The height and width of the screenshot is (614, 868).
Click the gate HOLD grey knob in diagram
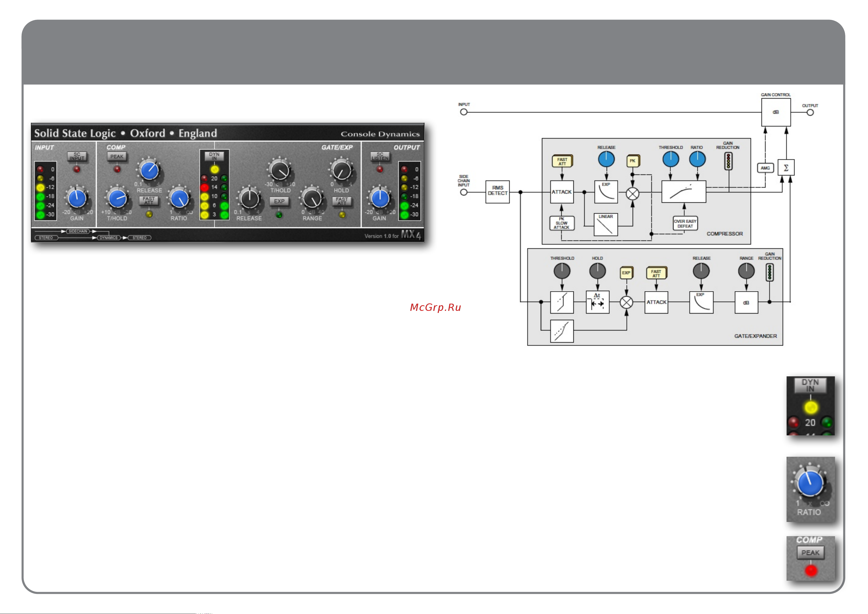point(597,271)
